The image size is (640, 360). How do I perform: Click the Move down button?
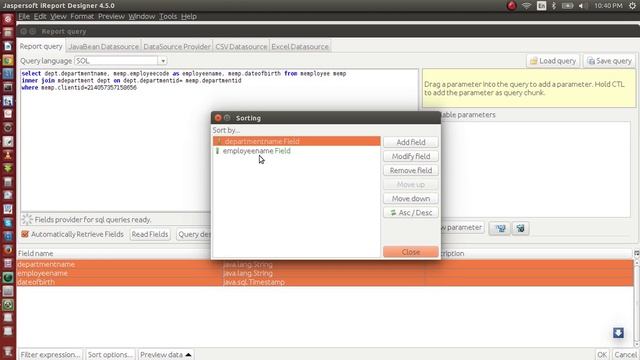pos(411,198)
